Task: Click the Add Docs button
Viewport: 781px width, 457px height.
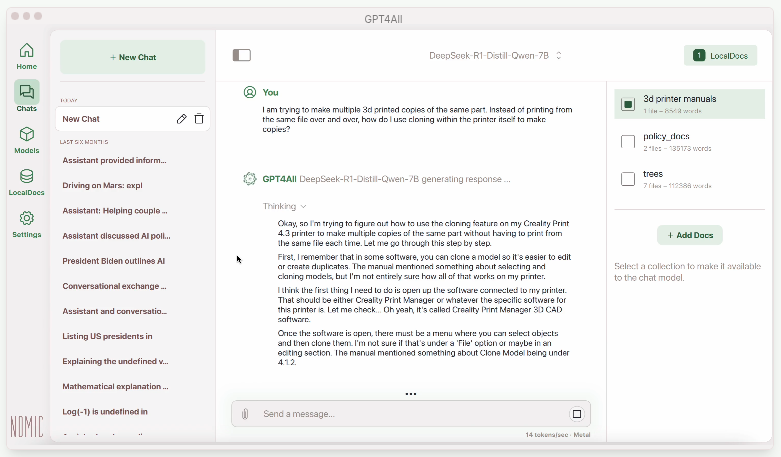Action: tap(689, 235)
